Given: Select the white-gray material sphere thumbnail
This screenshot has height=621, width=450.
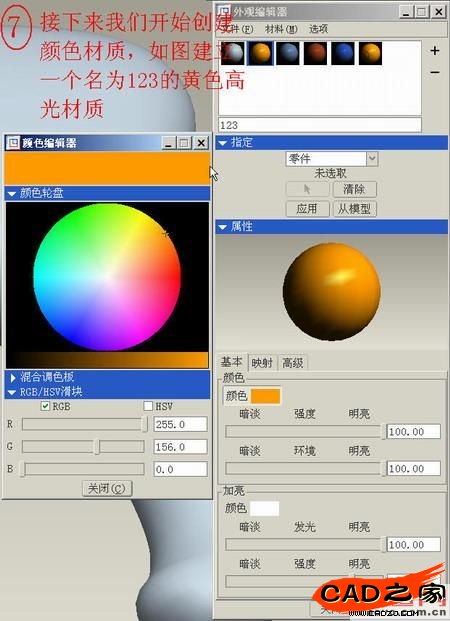Looking at the screenshot, I should point(233,53).
